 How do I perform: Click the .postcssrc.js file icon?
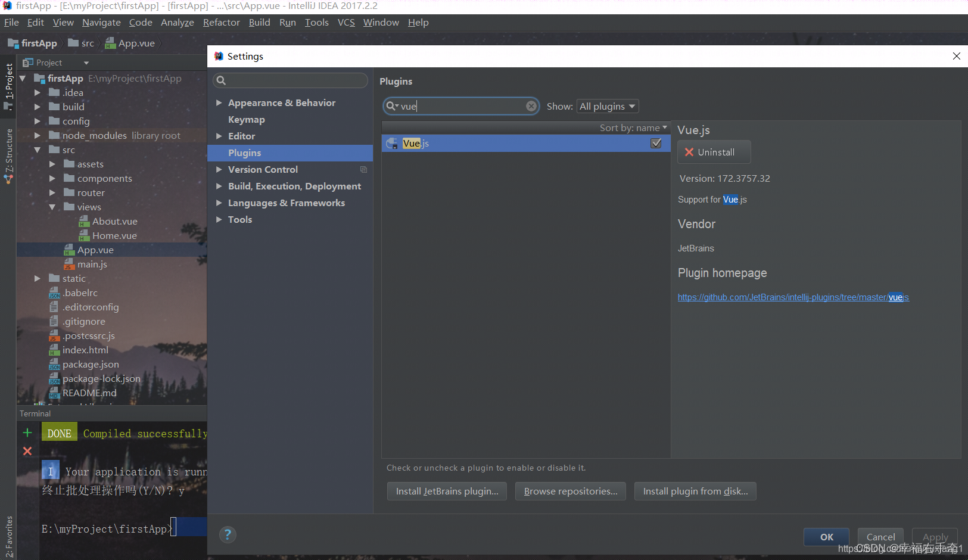click(x=54, y=335)
